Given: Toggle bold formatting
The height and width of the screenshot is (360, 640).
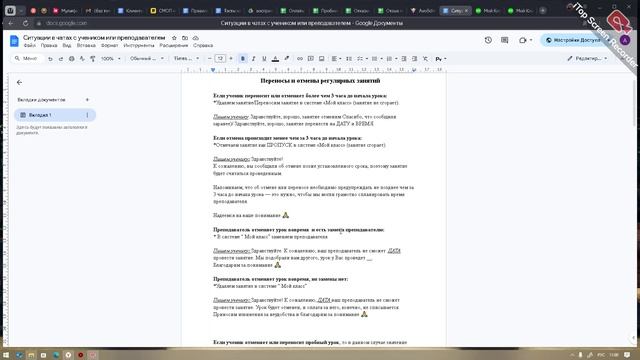Looking at the screenshot, I should [242, 59].
